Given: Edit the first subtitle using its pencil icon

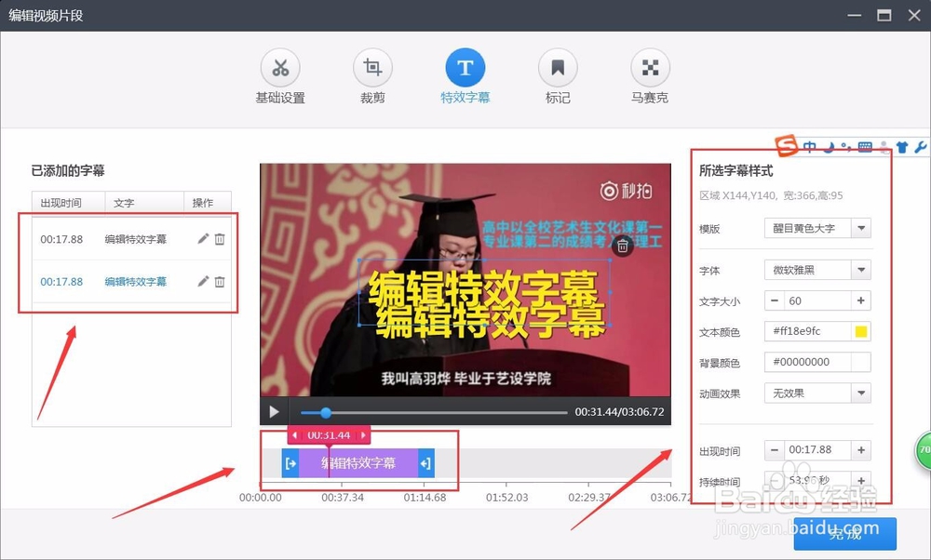Looking at the screenshot, I should click(201, 239).
